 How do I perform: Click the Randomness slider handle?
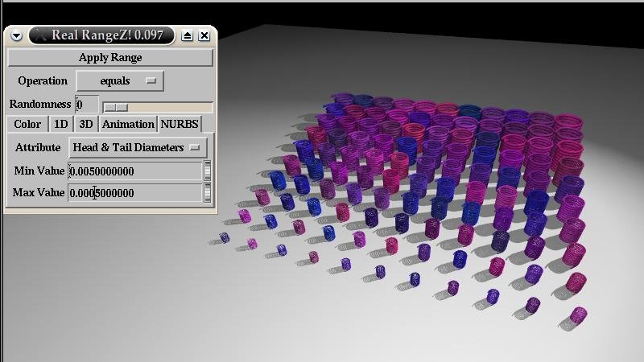116,107
